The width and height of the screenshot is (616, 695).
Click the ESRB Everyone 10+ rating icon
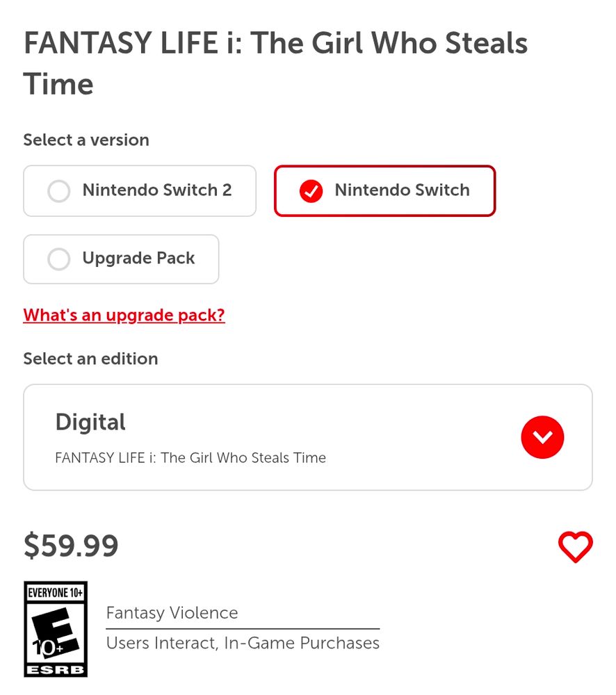(56, 629)
